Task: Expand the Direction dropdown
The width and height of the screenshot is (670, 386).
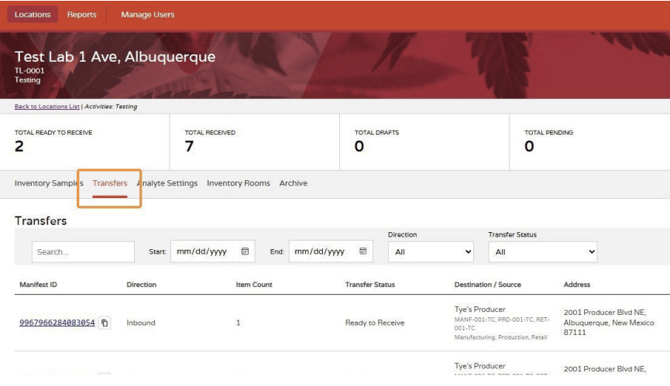Action: click(431, 252)
